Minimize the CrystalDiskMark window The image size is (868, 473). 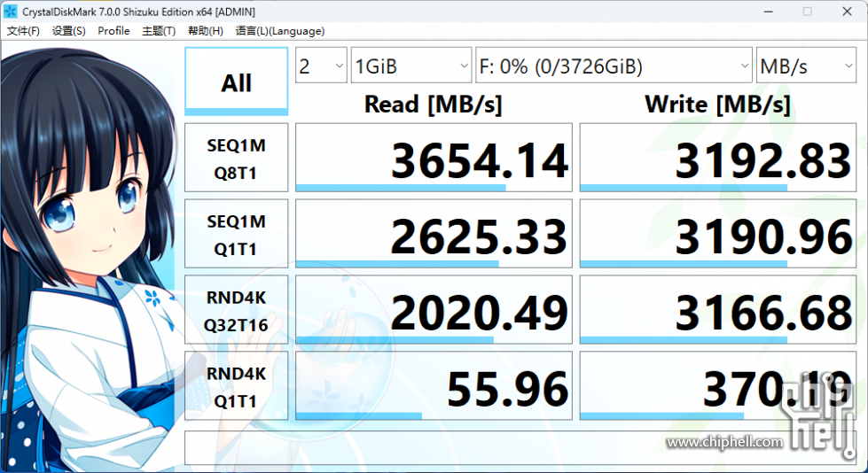coord(768,11)
